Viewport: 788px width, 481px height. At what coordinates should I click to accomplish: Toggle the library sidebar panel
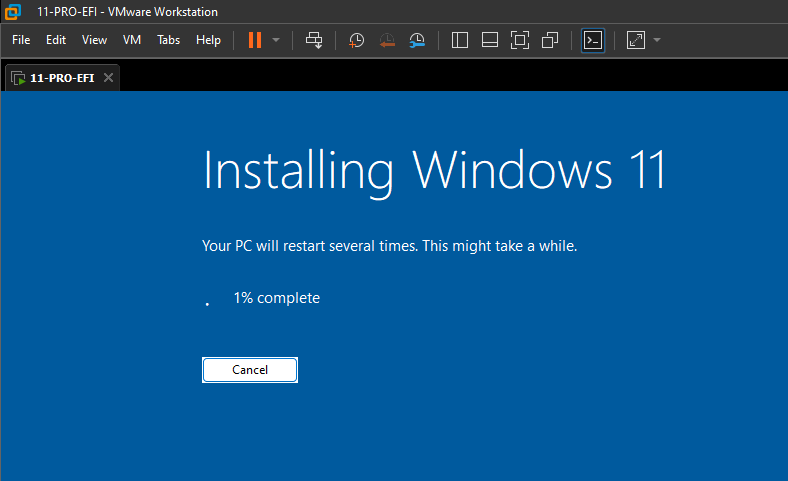460,40
